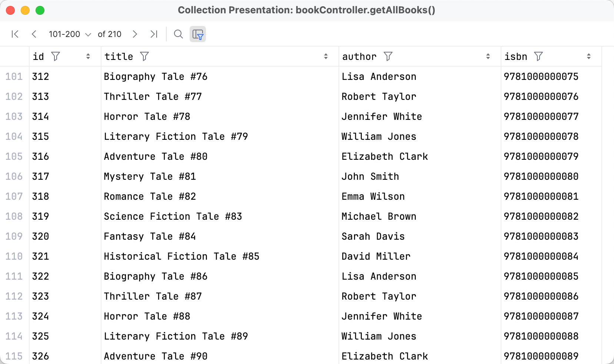Go to the previous page of results
The height and width of the screenshot is (364, 614).
(x=34, y=34)
